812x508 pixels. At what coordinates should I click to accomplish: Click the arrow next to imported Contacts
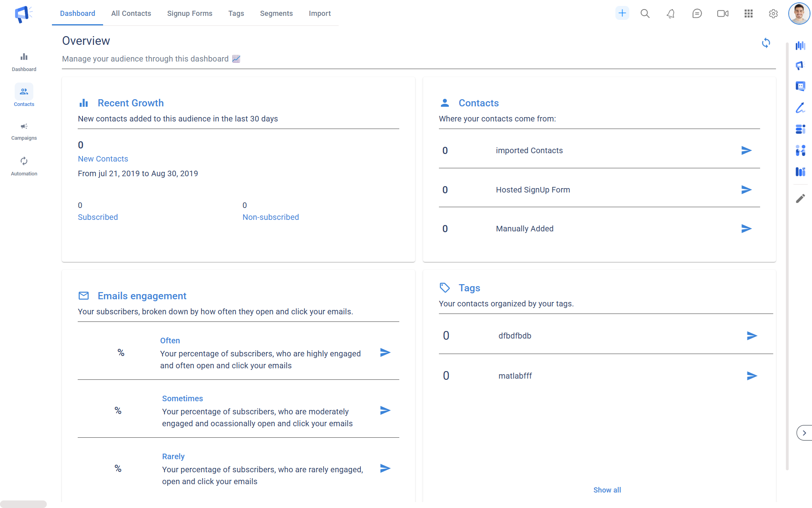tap(746, 150)
